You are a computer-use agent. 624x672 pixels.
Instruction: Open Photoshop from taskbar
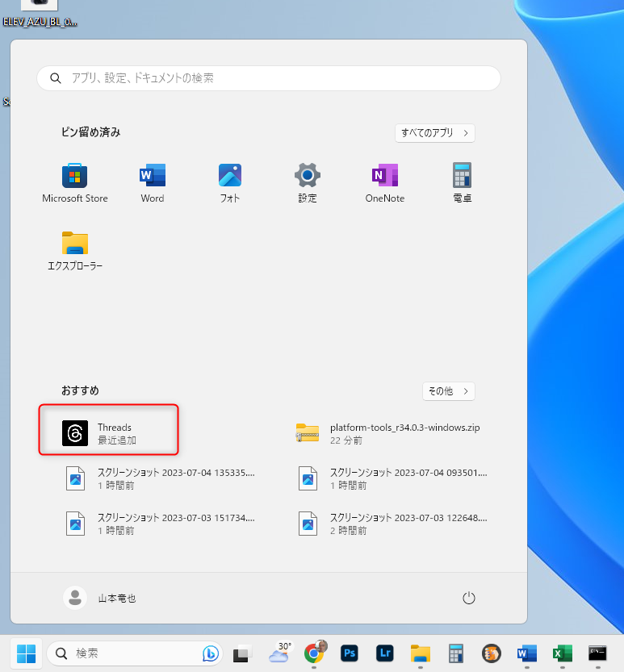(349, 653)
